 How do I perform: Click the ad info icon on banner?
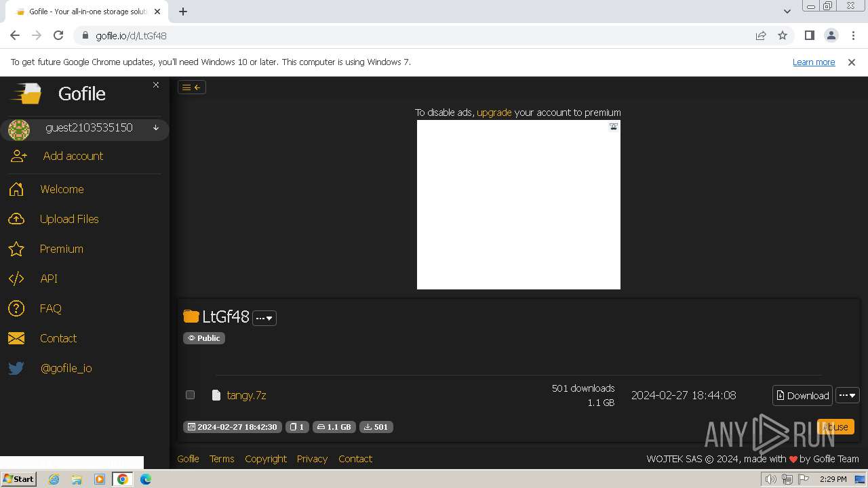click(x=614, y=126)
